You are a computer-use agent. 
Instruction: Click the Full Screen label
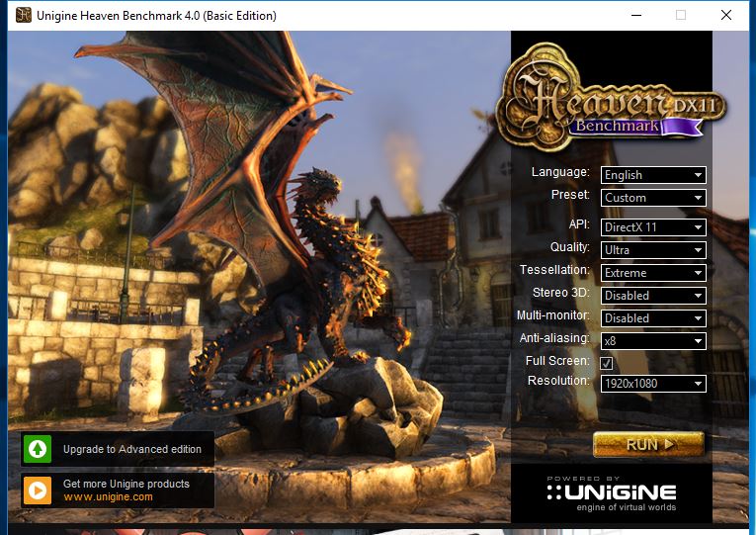(x=557, y=361)
